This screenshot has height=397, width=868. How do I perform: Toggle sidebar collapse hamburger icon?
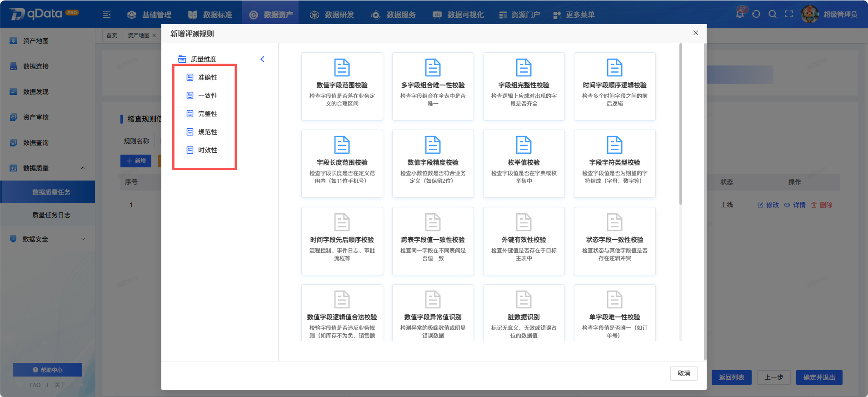tap(107, 15)
